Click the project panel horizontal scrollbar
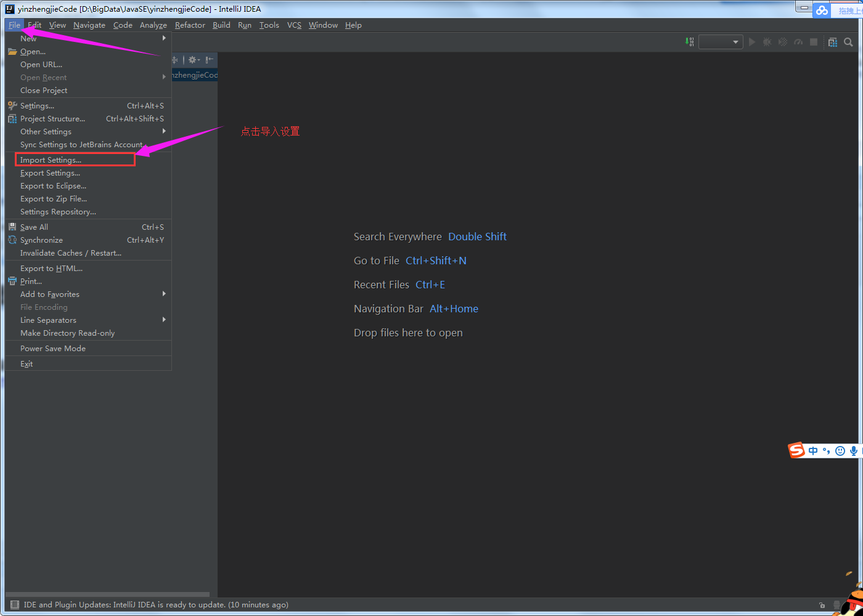Screen dimensions: 863x616 [107, 594]
